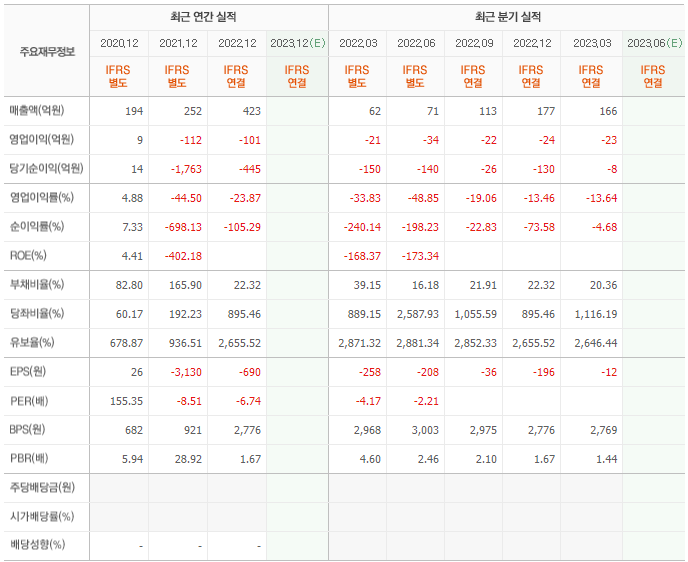Image resolution: width=688 pixels, height=562 pixels.
Task: Click the EPS value -258
Action: (370, 372)
